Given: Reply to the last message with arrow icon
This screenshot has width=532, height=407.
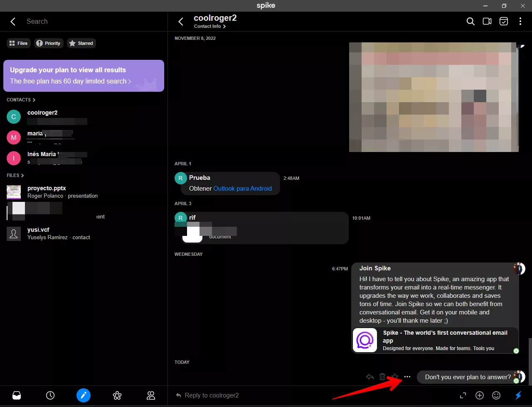Looking at the screenshot, I should [370, 377].
